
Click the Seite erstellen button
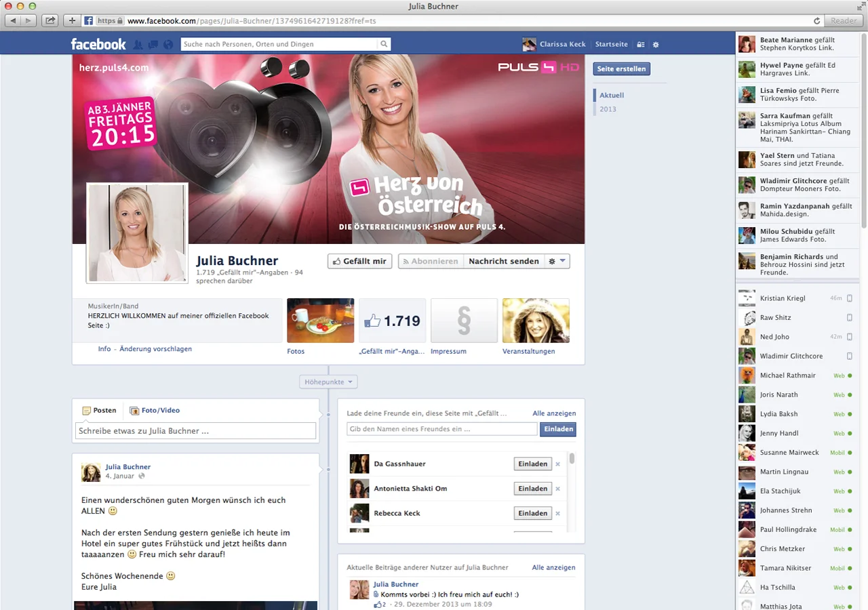(x=622, y=68)
